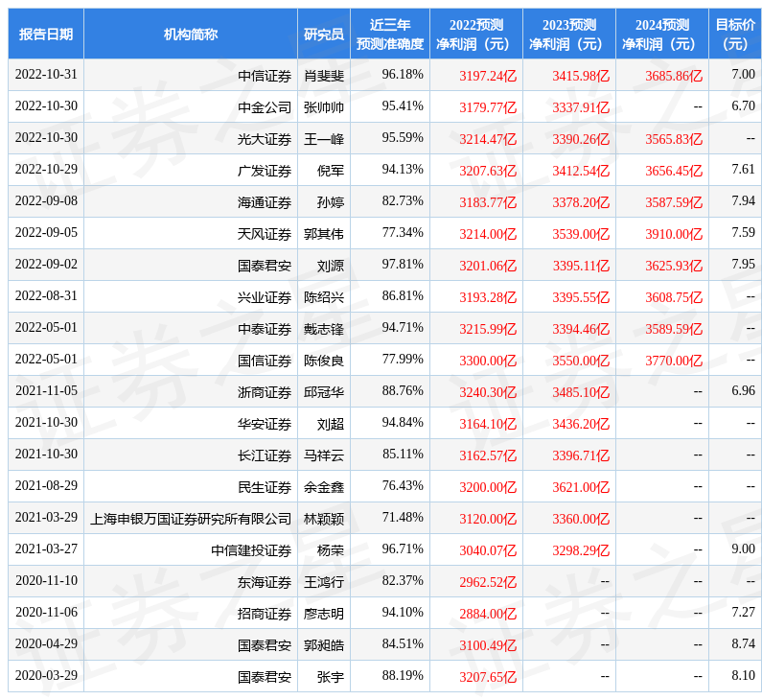Click researcher name 倪军
Image resolution: width=762 pixels, height=700 pixels.
[x=331, y=170]
